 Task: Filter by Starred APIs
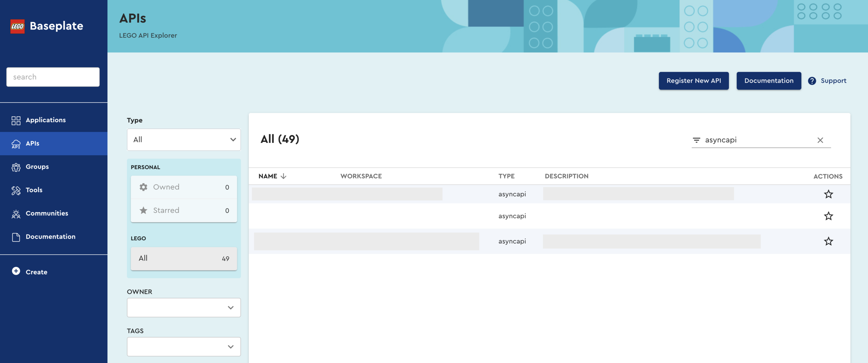tap(184, 210)
